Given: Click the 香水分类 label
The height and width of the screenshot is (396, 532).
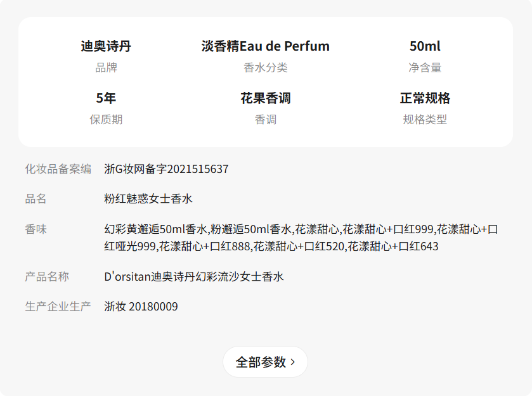Looking at the screenshot, I should coord(266,68).
